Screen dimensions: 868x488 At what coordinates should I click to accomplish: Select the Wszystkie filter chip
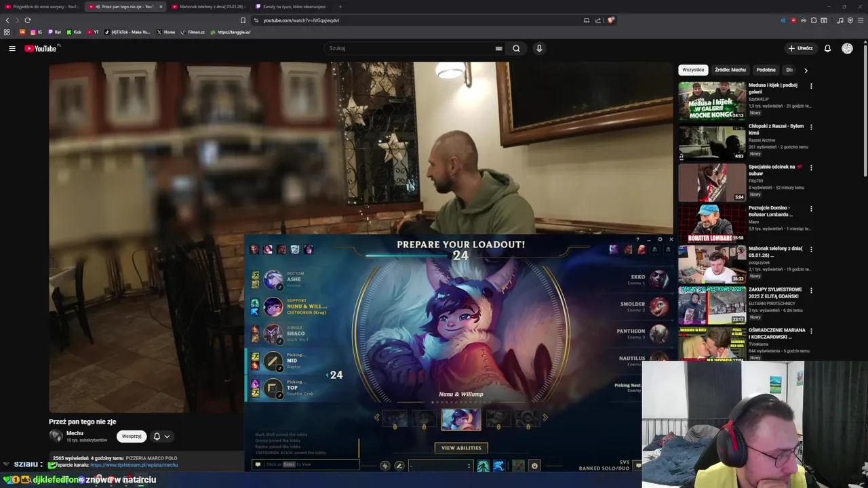coord(693,70)
